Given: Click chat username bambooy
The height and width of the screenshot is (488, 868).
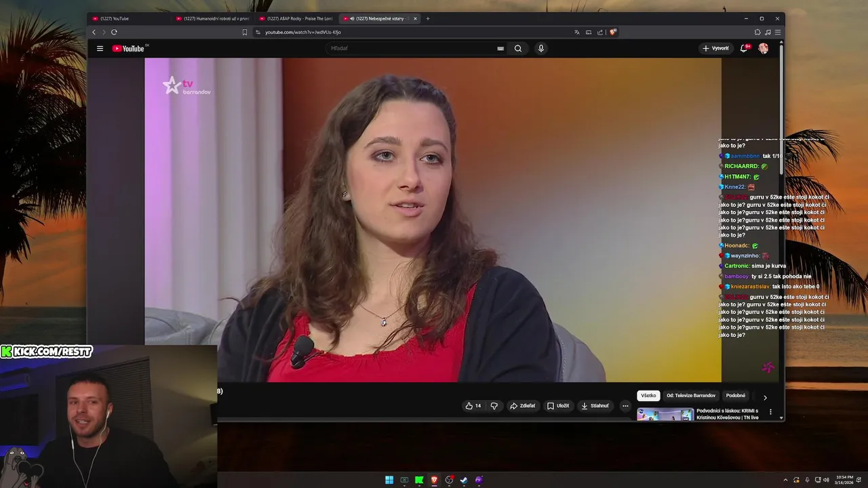Looking at the screenshot, I should tap(736, 277).
